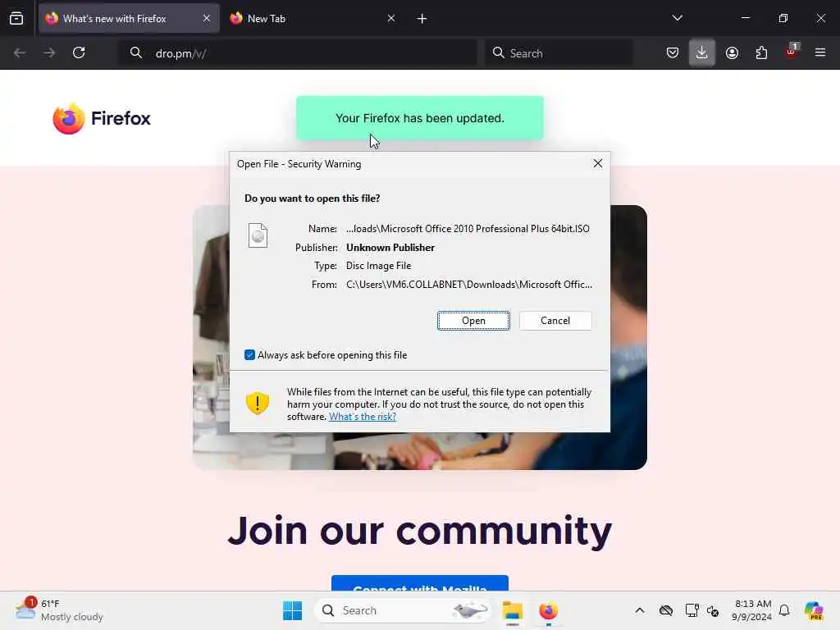Click the uBlock Origin extension icon
840x630 pixels.
[792, 52]
